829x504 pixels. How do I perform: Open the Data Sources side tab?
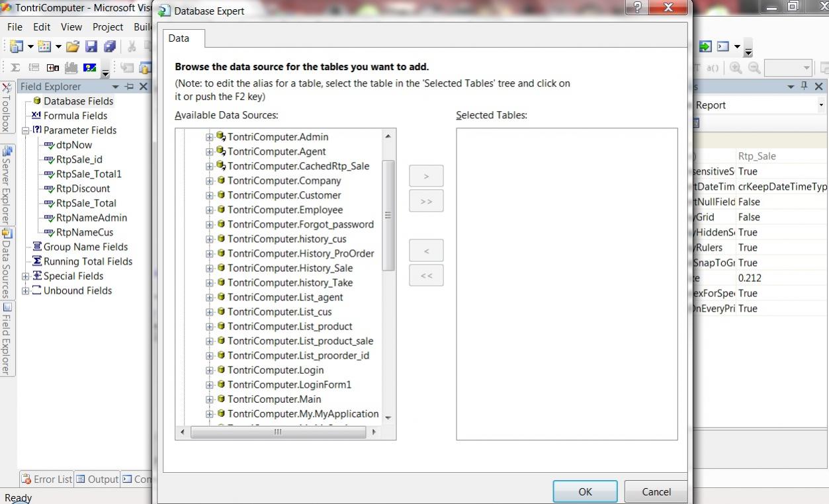[x=6, y=263]
